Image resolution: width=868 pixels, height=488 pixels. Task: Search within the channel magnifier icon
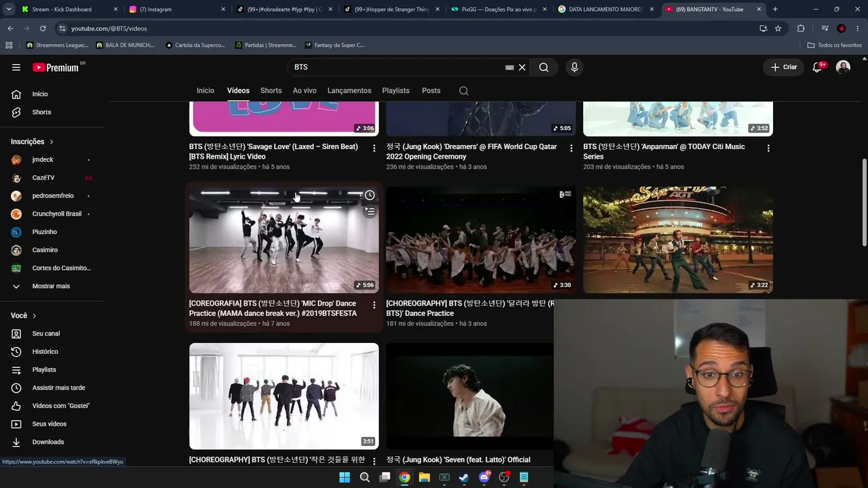coord(464,90)
